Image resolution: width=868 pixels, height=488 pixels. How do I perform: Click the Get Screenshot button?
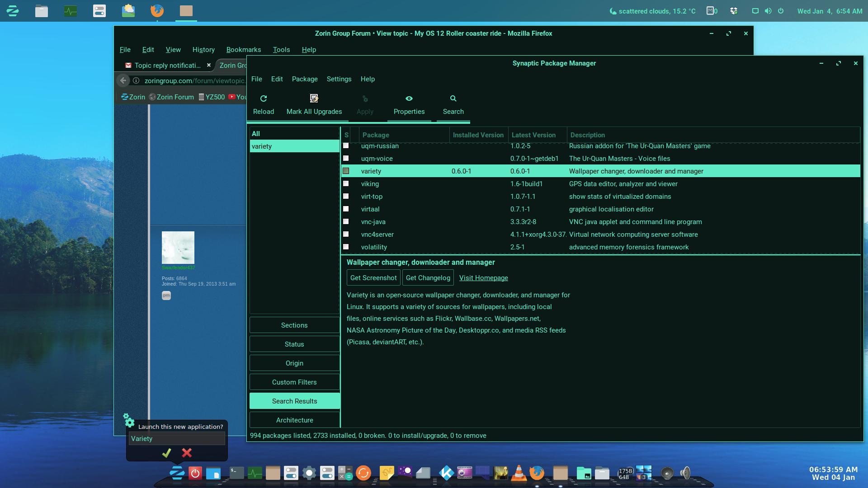[373, 278]
